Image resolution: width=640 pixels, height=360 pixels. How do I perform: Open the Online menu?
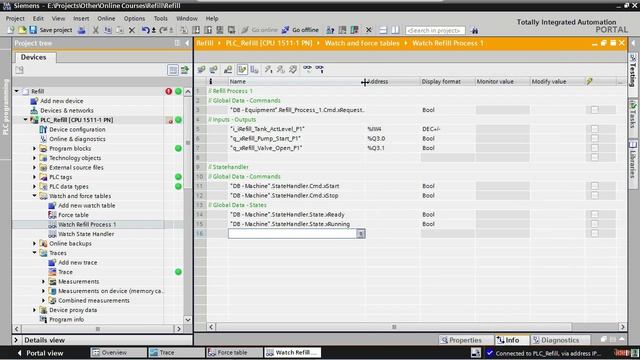tap(106, 18)
